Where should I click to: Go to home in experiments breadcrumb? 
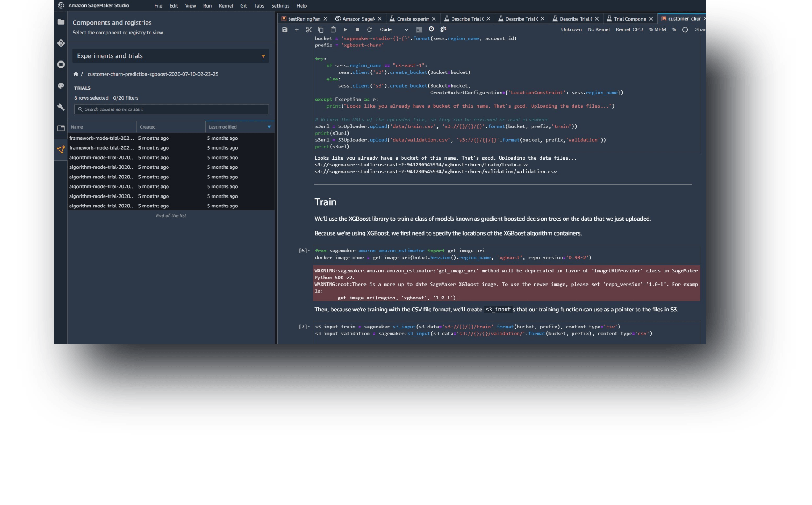click(x=76, y=74)
